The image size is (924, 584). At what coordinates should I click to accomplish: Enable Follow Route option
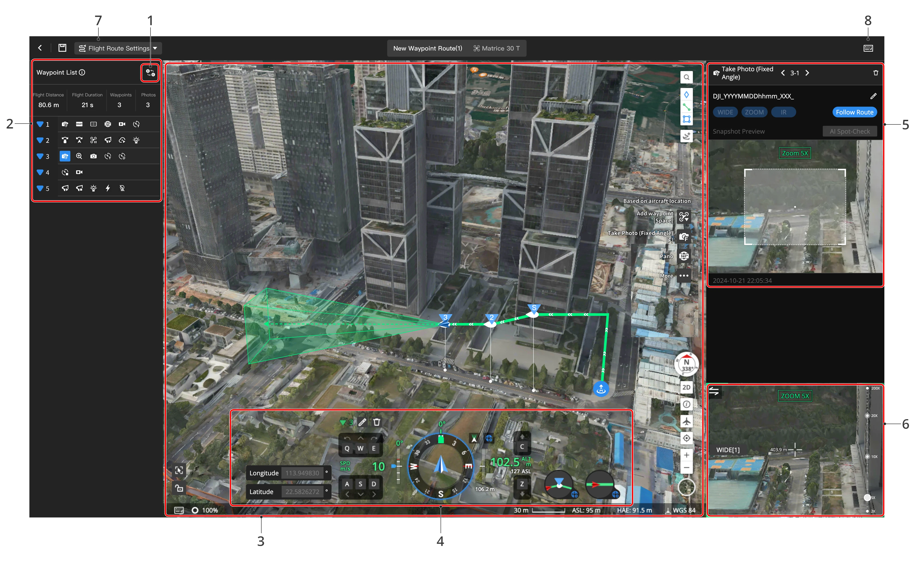click(855, 112)
